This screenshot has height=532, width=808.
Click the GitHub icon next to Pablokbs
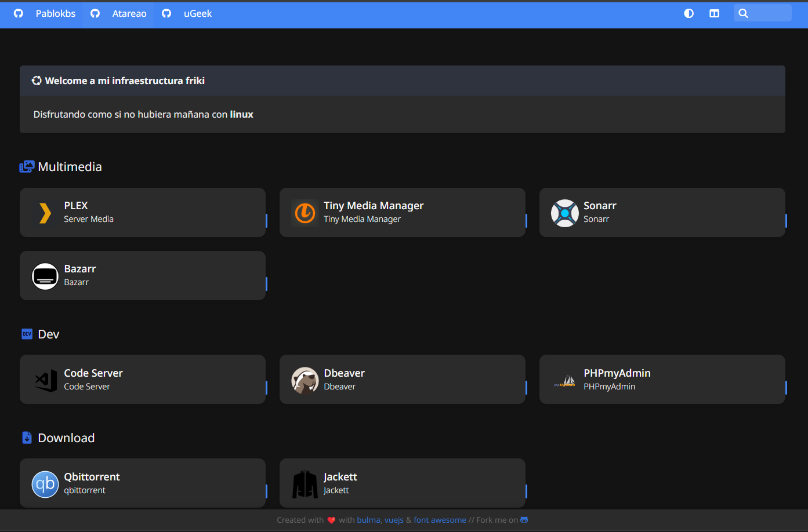pyautogui.click(x=17, y=13)
